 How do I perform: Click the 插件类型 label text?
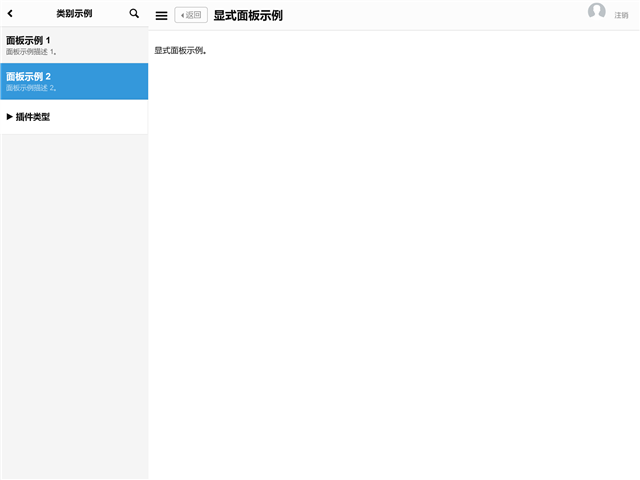tap(33, 117)
